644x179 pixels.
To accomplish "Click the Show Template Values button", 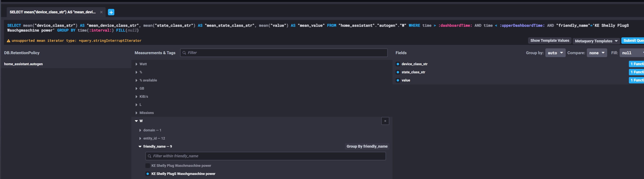I will pyautogui.click(x=549, y=40).
